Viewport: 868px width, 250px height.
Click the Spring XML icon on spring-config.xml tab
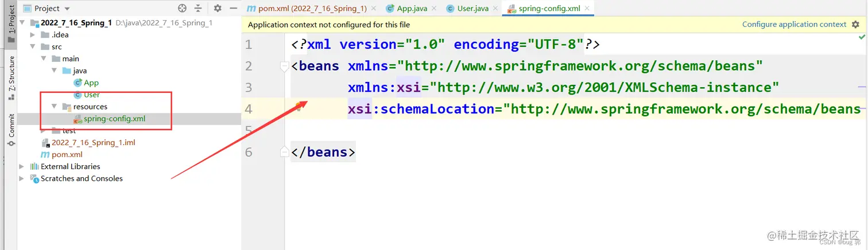pyautogui.click(x=511, y=9)
